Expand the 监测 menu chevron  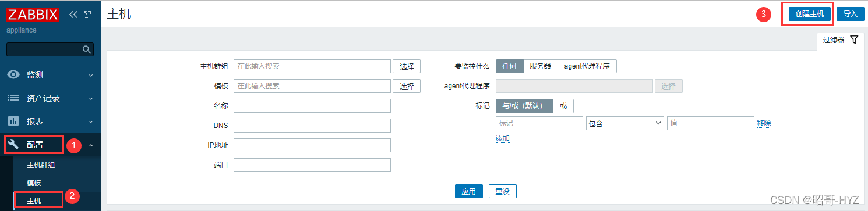click(91, 76)
